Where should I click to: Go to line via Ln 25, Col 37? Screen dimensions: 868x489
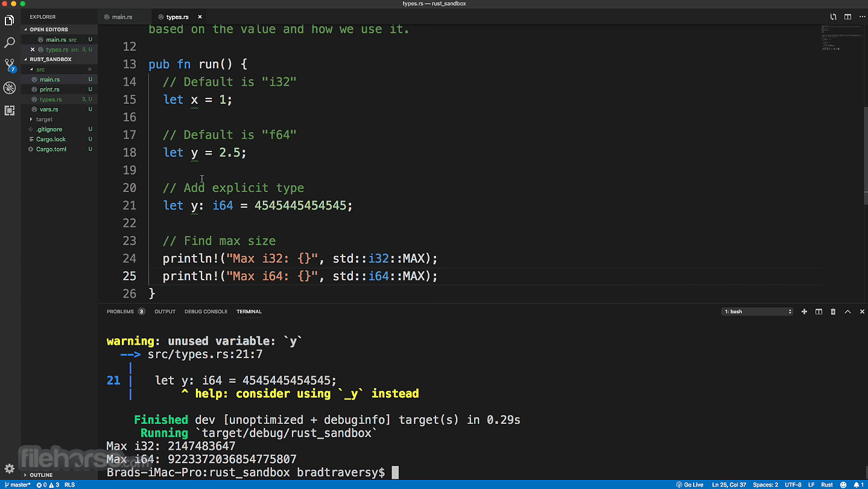729,485
